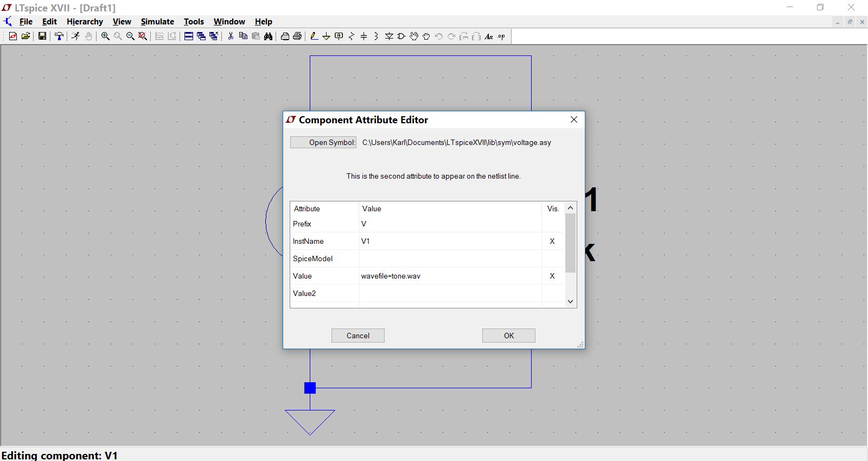Click the Cancel button in the dialog
The height and width of the screenshot is (461, 868).
click(358, 336)
